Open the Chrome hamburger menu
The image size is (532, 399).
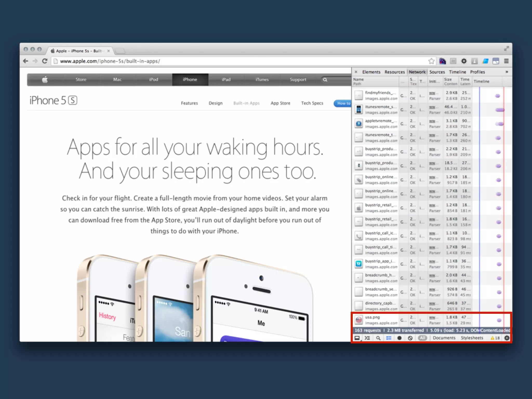point(506,61)
